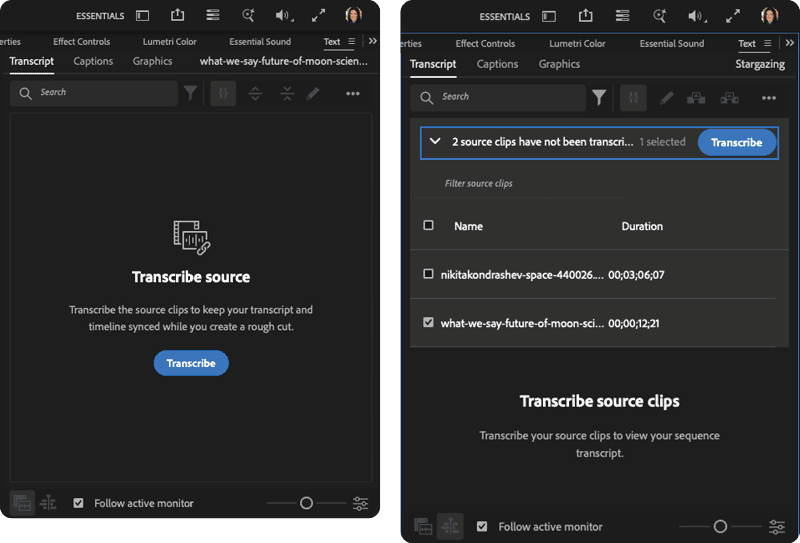The width and height of the screenshot is (800, 543).
Task: Open the three-dots more menu in left panel
Action: (x=353, y=93)
